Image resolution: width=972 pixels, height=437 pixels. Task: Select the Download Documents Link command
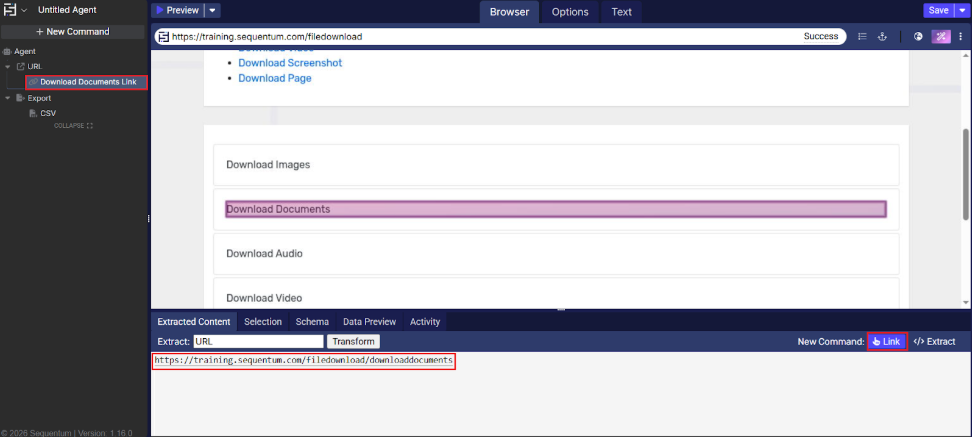click(87, 82)
